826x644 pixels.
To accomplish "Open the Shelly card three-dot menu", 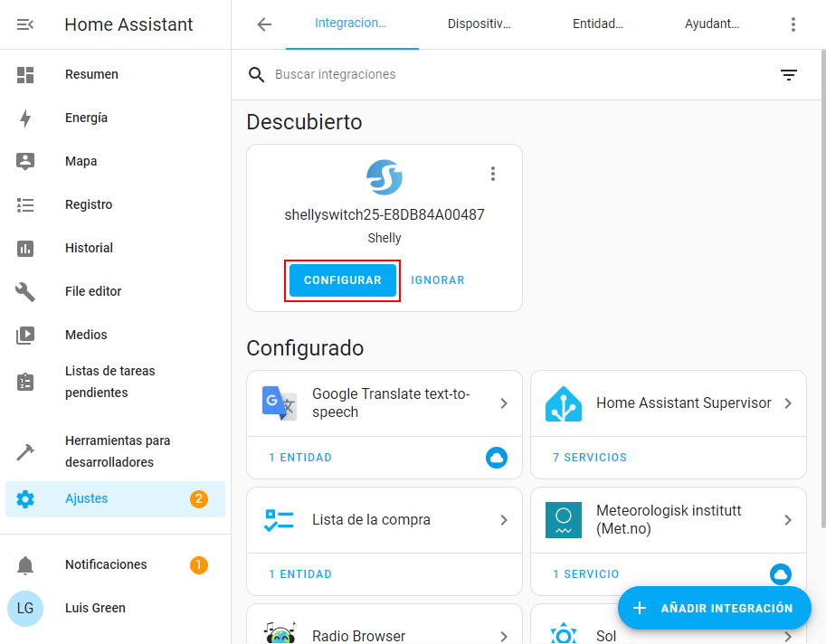I will [493, 174].
